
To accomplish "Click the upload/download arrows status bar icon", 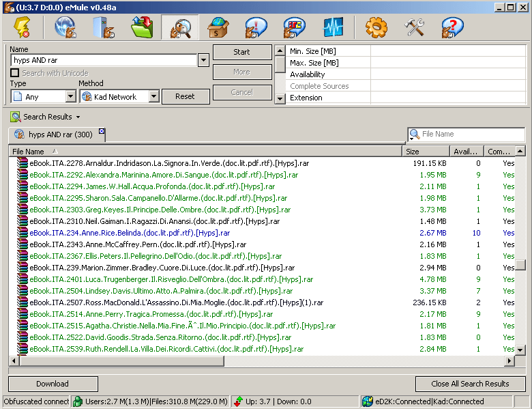I will coord(239,401).
